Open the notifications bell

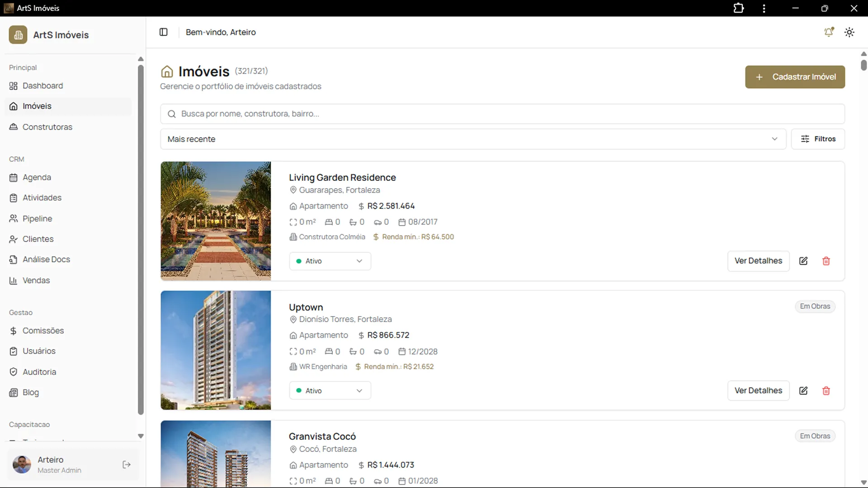point(829,32)
